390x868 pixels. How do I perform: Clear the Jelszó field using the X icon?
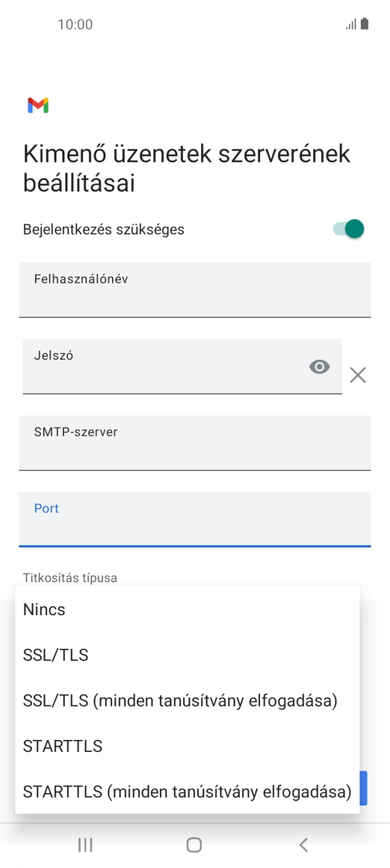(357, 375)
